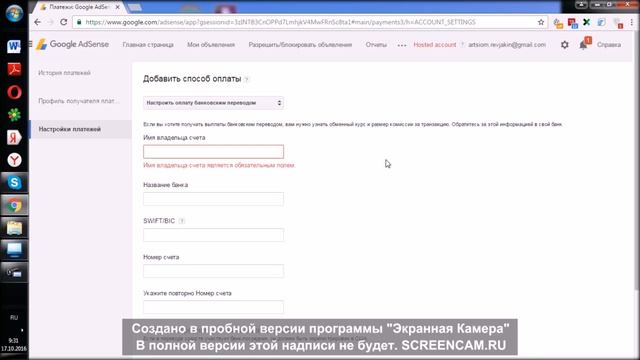
Task: Click the Hosted account link
Action: 435,44
